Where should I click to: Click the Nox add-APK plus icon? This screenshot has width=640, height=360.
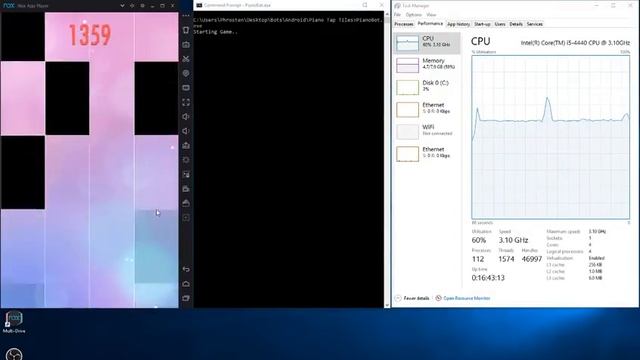pos(186,218)
